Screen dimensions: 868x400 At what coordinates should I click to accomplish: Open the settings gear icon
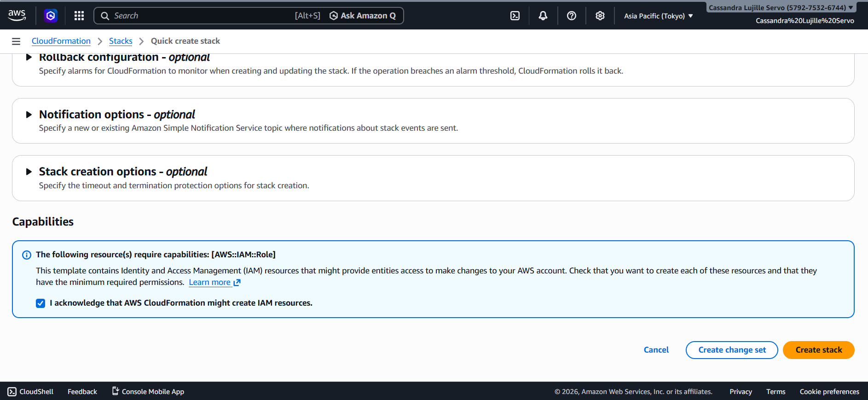point(600,16)
